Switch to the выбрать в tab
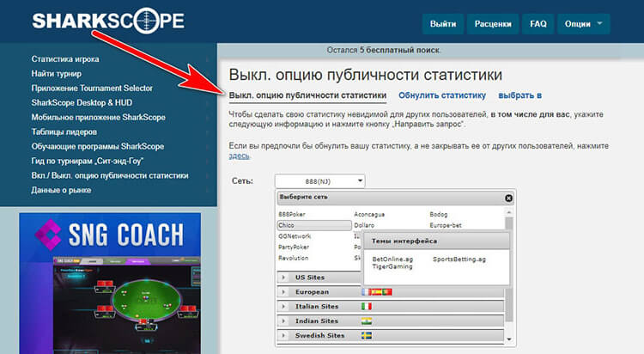Image resolution: width=644 pixels, height=354 pixels. tap(519, 95)
